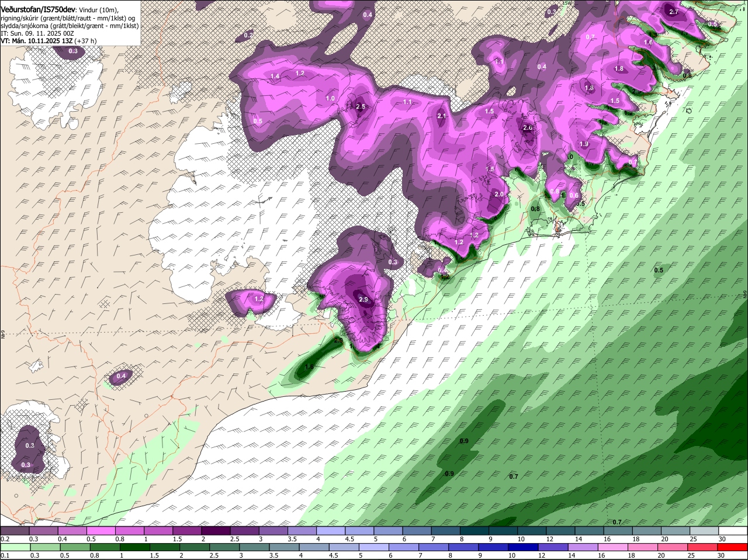Viewport: 748px width, 560px height.
Task: Select the grey-green 2.5–3 rain scale swatch
Action: 224,547
